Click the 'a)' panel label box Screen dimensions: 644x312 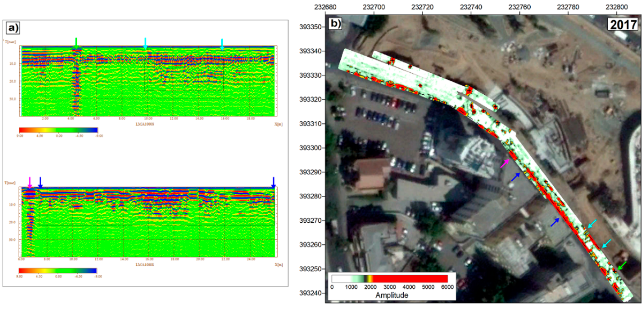[13, 28]
